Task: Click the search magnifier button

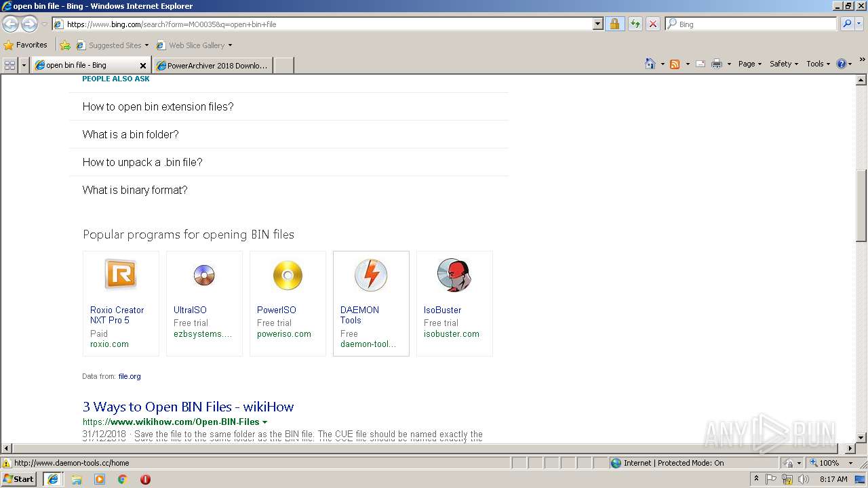Action: click(x=846, y=24)
